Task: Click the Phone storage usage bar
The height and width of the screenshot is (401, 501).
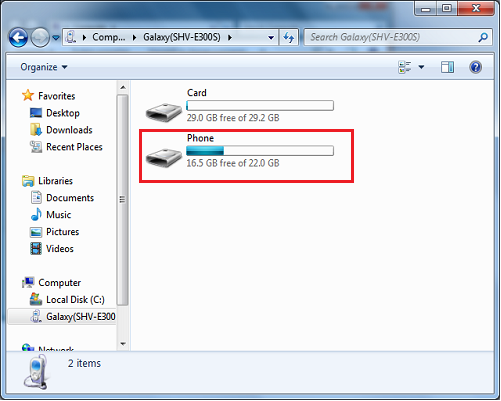Action: point(260,151)
